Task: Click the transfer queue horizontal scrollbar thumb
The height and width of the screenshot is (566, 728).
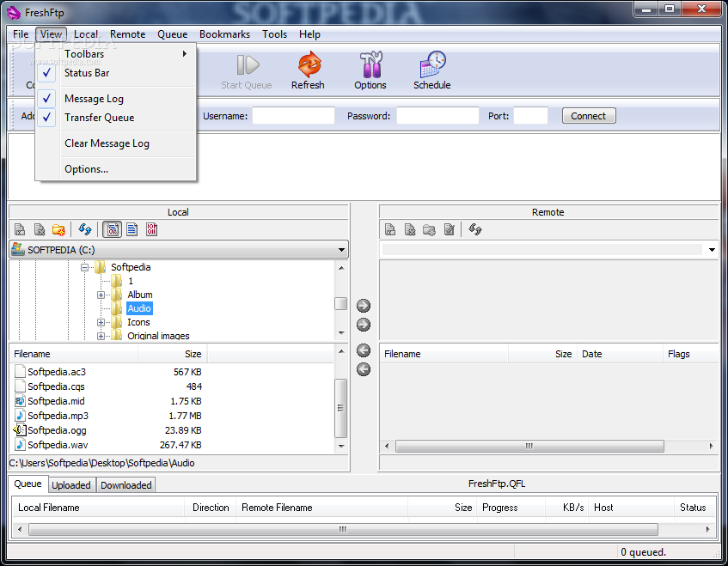Action: pos(343,529)
